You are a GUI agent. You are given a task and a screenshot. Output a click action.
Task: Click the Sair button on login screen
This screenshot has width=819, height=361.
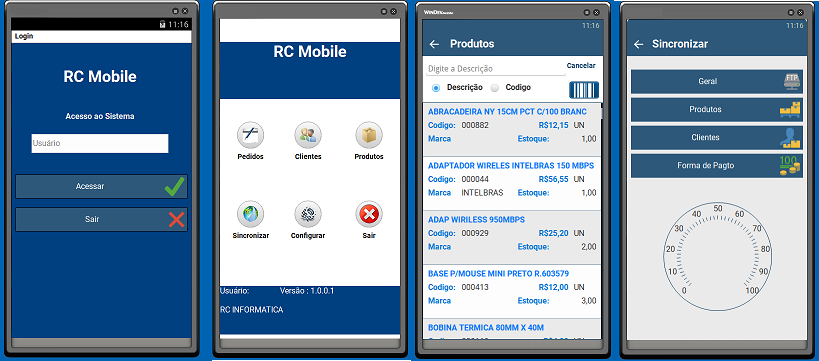101,219
